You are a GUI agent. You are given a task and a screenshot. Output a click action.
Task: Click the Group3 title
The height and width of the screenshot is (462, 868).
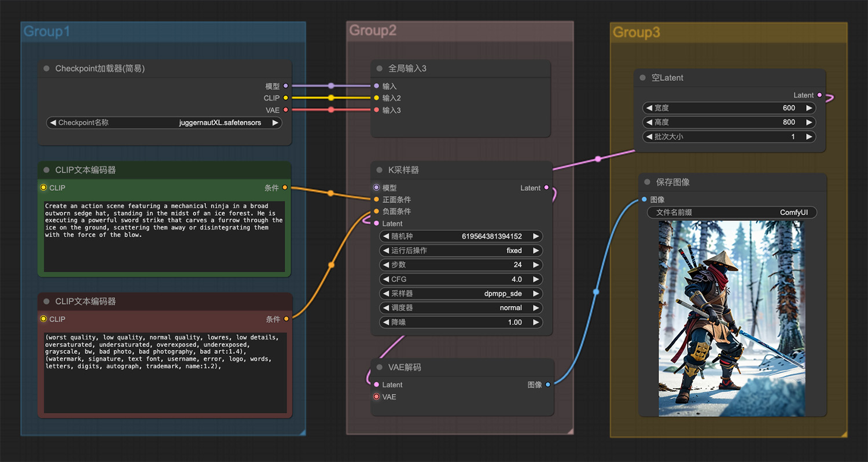tap(636, 32)
